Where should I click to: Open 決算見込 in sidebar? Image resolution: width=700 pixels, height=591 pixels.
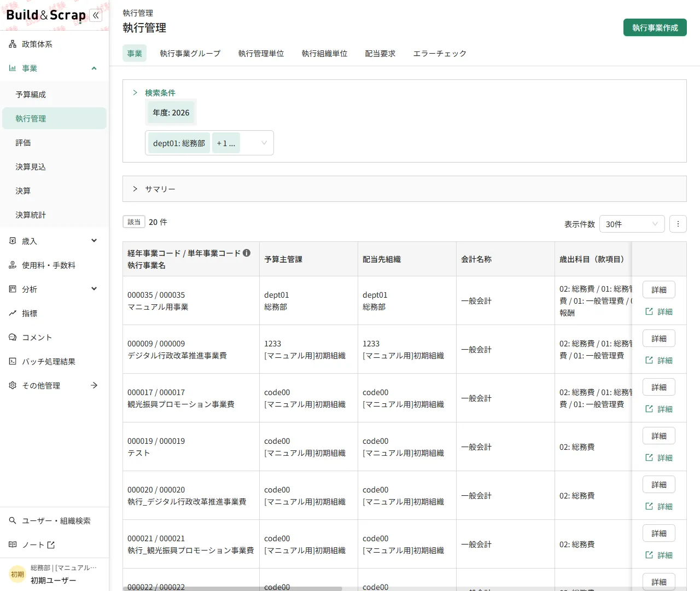(54, 167)
